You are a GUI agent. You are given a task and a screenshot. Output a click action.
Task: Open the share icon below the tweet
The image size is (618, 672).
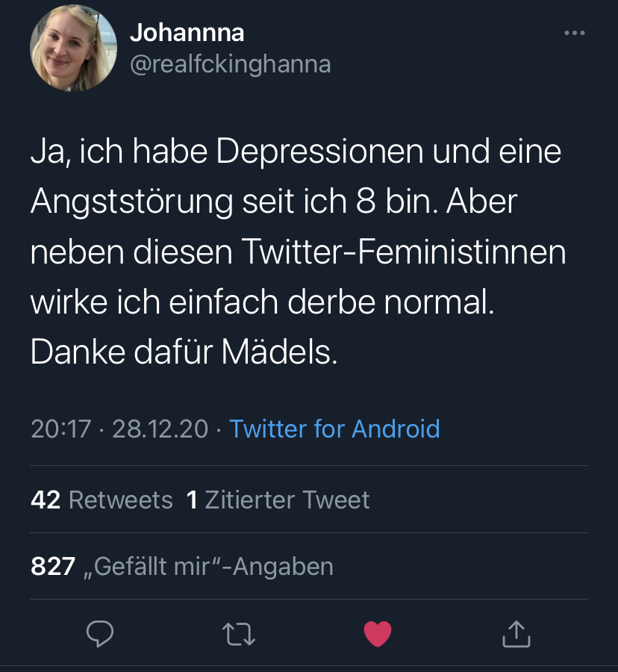516,634
